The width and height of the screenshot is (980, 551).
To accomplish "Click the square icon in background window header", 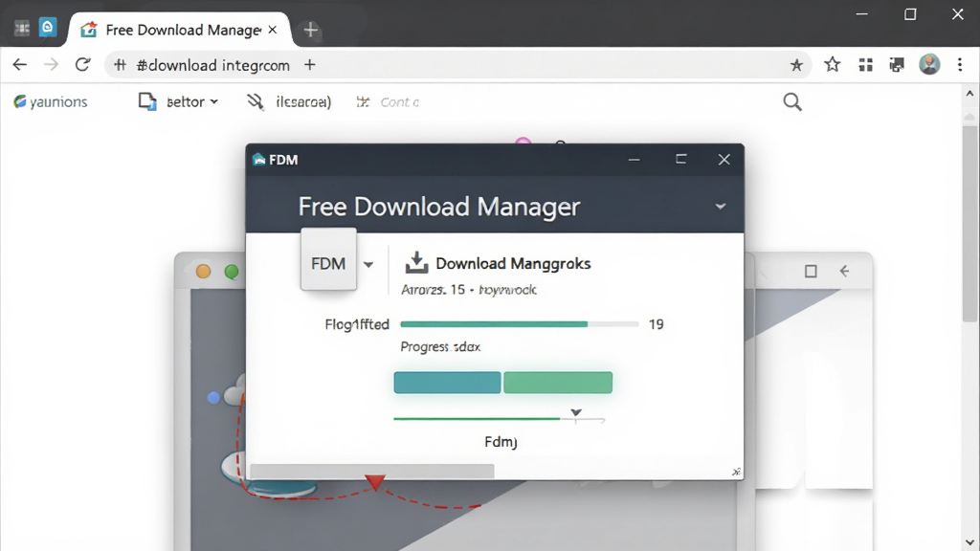I will click(x=811, y=271).
